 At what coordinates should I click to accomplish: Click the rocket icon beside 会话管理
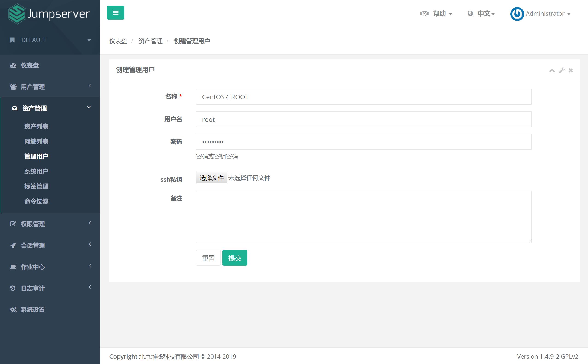[13, 245]
